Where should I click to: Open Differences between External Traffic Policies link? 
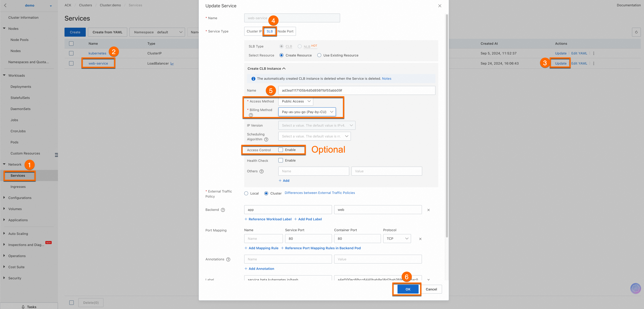[319, 193]
